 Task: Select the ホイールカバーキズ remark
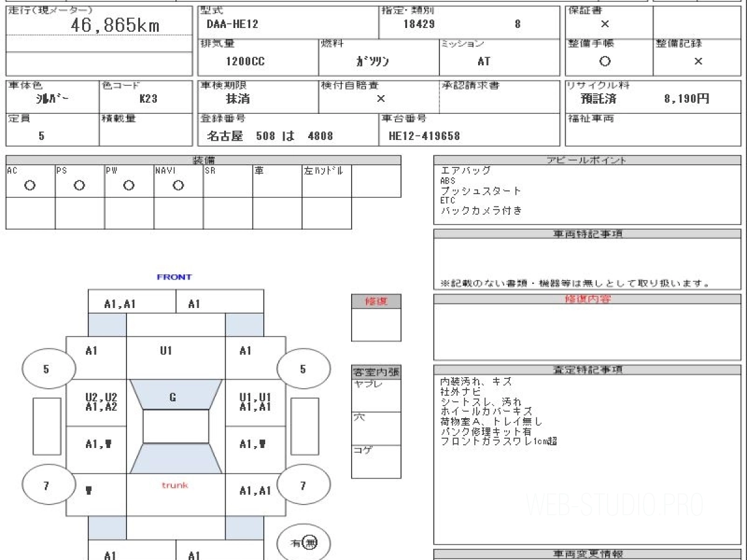[486, 411]
